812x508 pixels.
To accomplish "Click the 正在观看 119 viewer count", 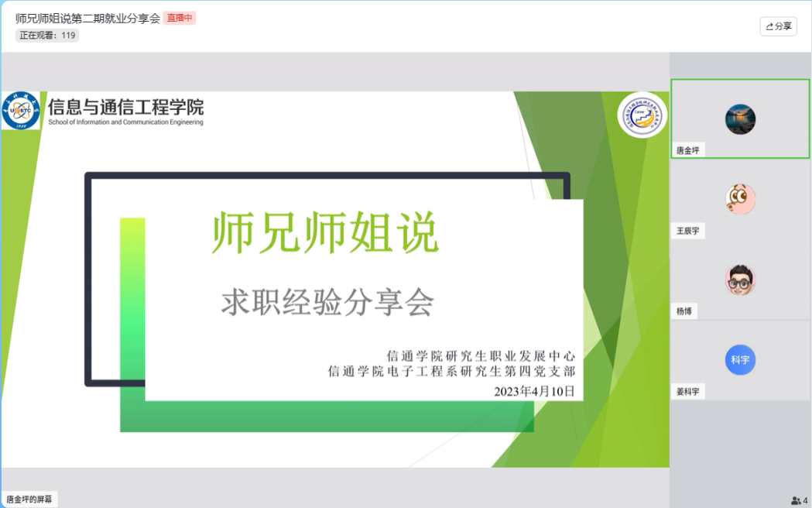I will click(x=47, y=35).
